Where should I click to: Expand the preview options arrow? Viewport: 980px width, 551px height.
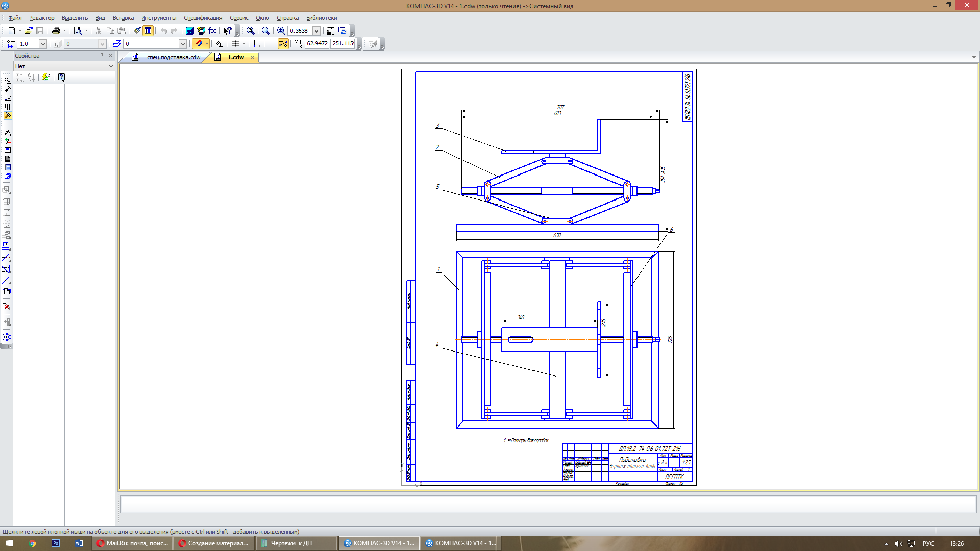tap(86, 31)
